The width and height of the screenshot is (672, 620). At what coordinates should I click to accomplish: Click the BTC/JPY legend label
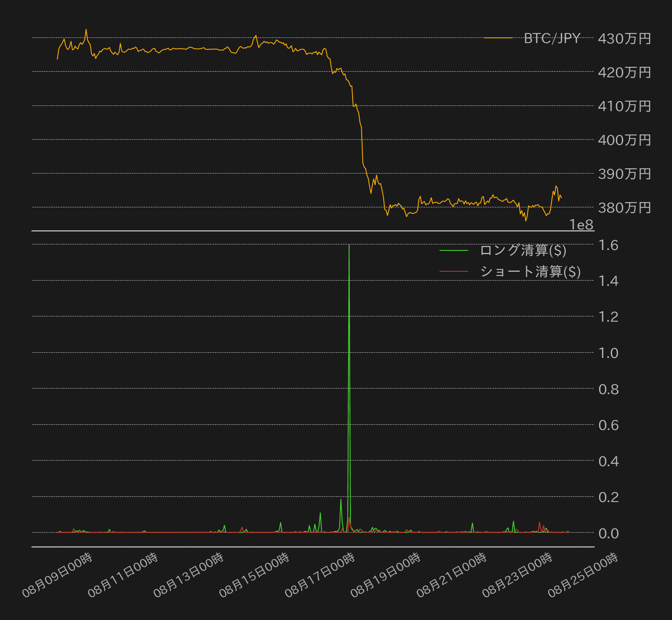pos(552,38)
